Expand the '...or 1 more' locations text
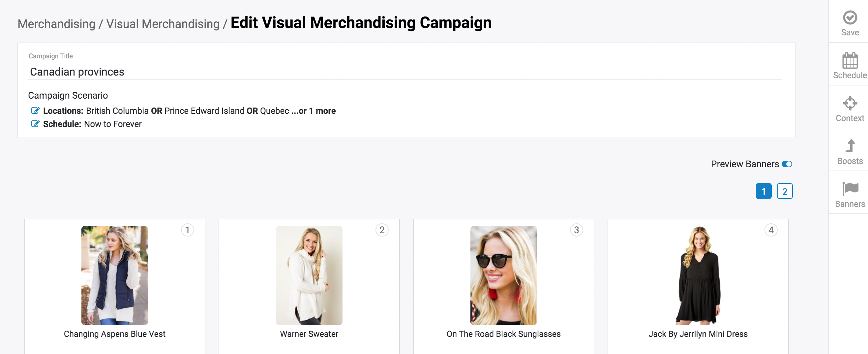The height and width of the screenshot is (354, 868). point(314,111)
